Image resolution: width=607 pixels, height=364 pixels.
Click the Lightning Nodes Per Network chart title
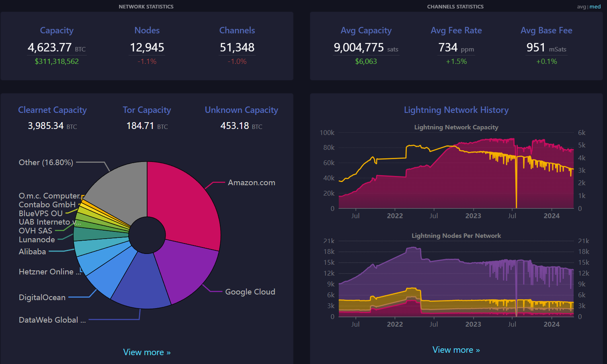(x=456, y=236)
